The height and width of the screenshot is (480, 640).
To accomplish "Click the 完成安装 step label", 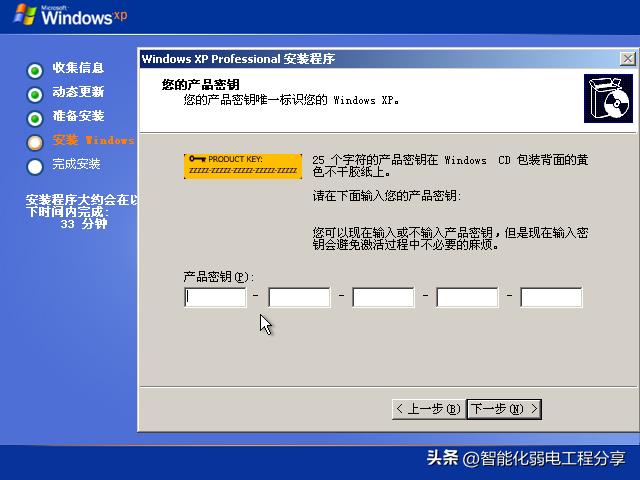I will click(76, 164).
